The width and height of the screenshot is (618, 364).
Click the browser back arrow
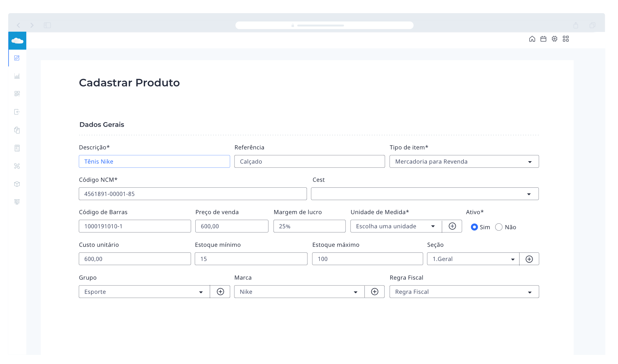coord(19,25)
